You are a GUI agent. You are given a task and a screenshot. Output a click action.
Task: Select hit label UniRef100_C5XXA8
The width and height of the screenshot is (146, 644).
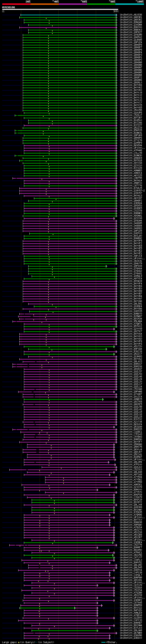pyautogui.click(x=131, y=389)
